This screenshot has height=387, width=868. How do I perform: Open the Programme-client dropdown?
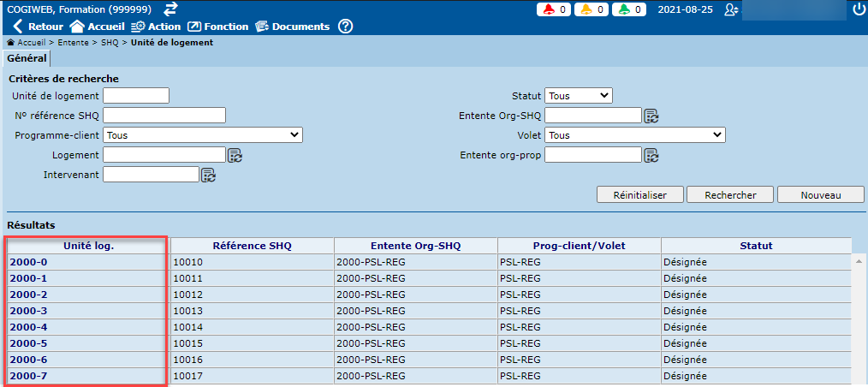(202, 135)
